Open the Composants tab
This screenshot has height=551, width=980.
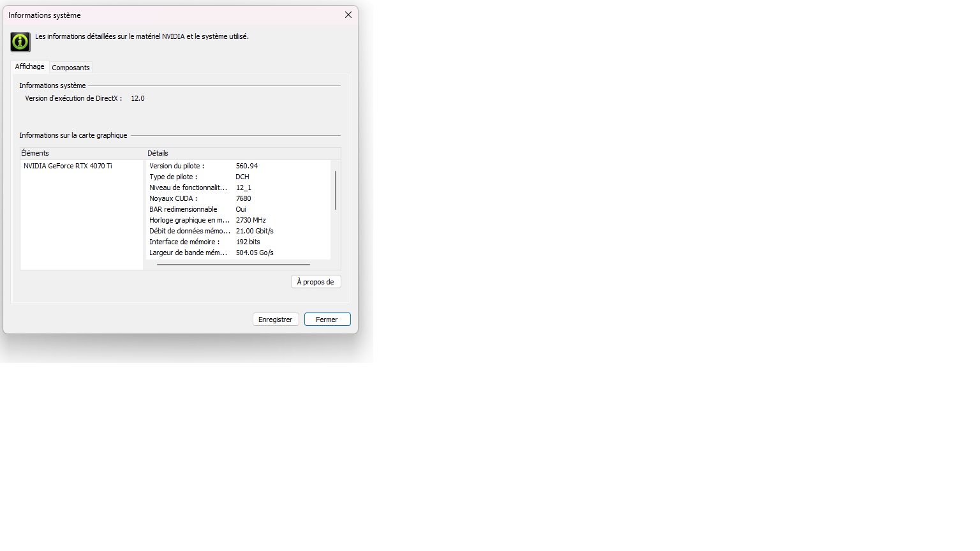(x=71, y=68)
